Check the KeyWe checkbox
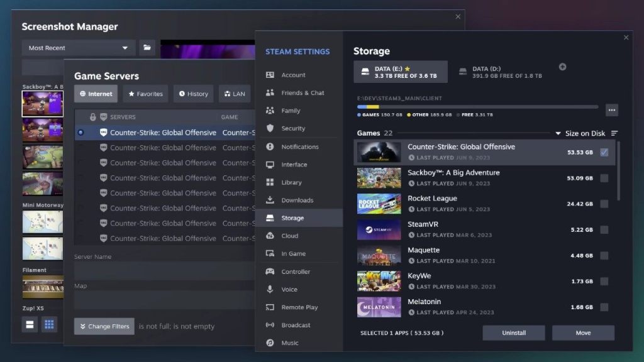Image resolution: width=644 pixels, height=362 pixels. (604, 281)
